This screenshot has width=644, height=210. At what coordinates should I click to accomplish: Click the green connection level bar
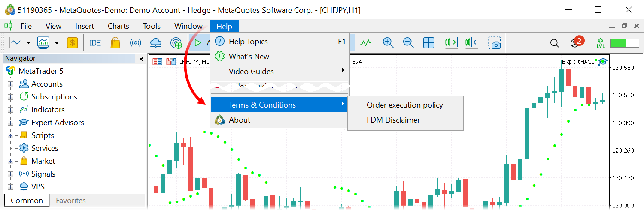tap(624, 43)
